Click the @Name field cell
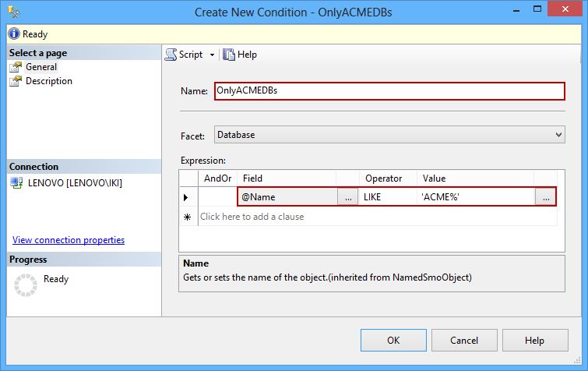Screen dimensions: 588x371 click(287, 197)
